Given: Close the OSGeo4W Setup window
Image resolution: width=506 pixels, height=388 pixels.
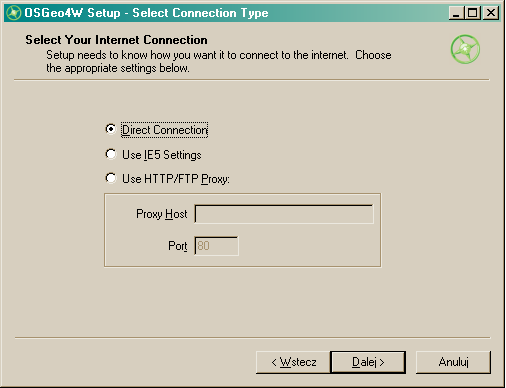Looking at the screenshot, I should (491, 13).
